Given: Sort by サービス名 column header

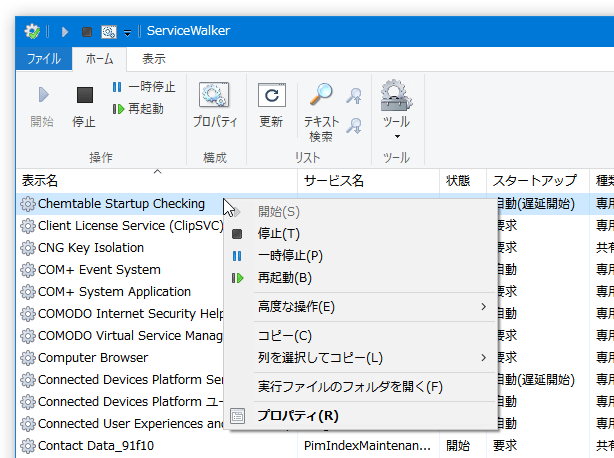Looking at the screenshot, I should pos(368,181).
